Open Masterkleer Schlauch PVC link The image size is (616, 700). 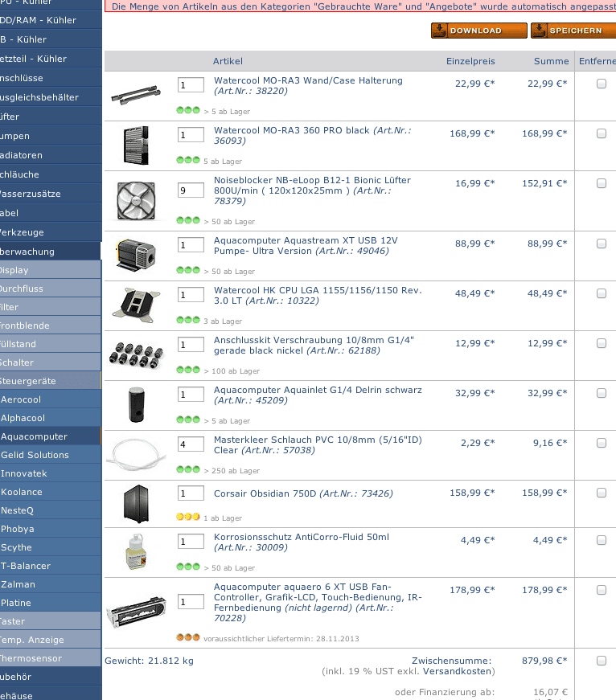tap(318, 444)
